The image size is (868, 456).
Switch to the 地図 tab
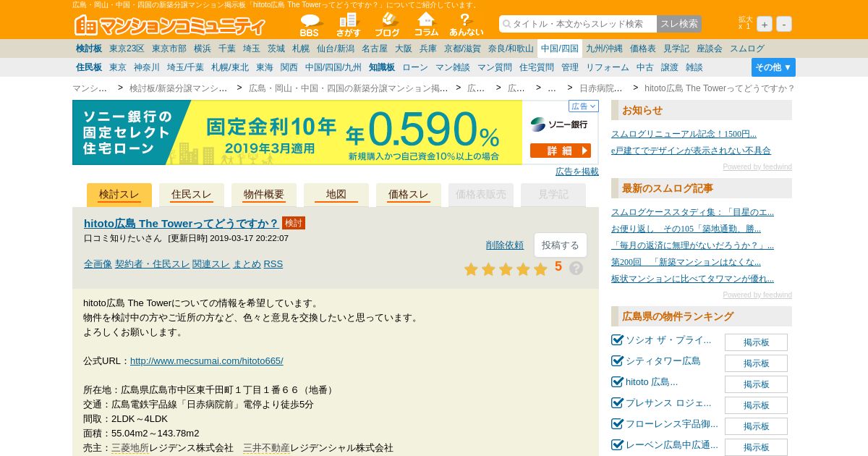[x=336, y=195]
